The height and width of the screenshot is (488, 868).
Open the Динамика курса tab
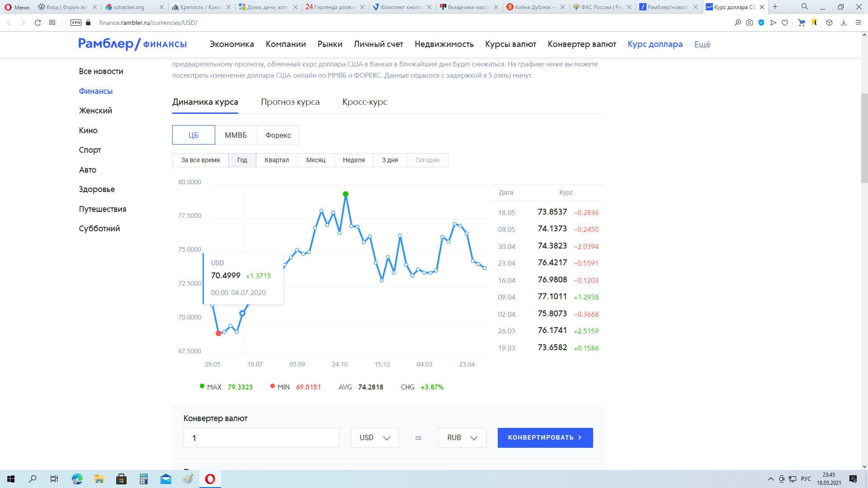click(x=205, y=102)
